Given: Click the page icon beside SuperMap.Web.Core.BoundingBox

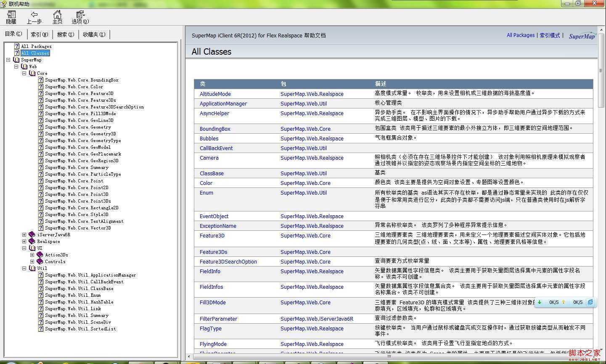Looking at the screenshot, I should pos(41,80).
